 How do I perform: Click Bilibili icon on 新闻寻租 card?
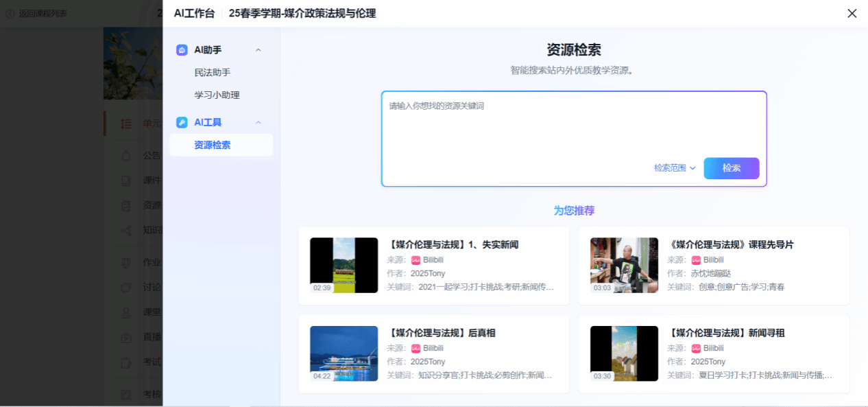[696, 349]
